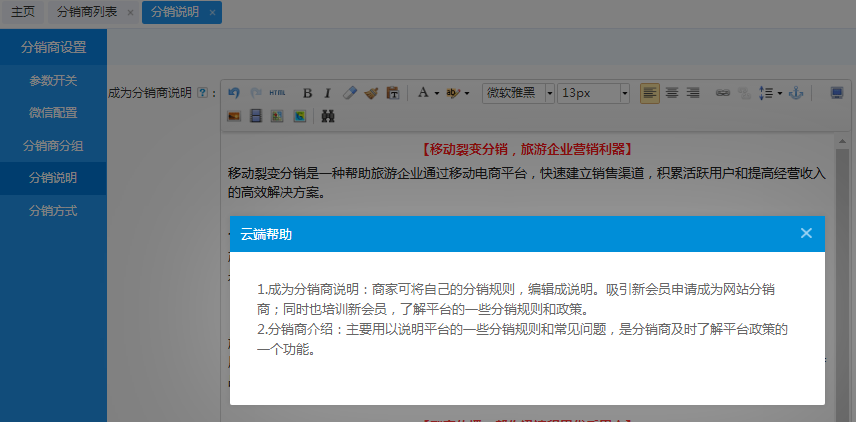Image resolution: width=856 pixels, height=422 pixels.
Task: Open 分销方式 in the sidebar
Action: tap(53, 211)
